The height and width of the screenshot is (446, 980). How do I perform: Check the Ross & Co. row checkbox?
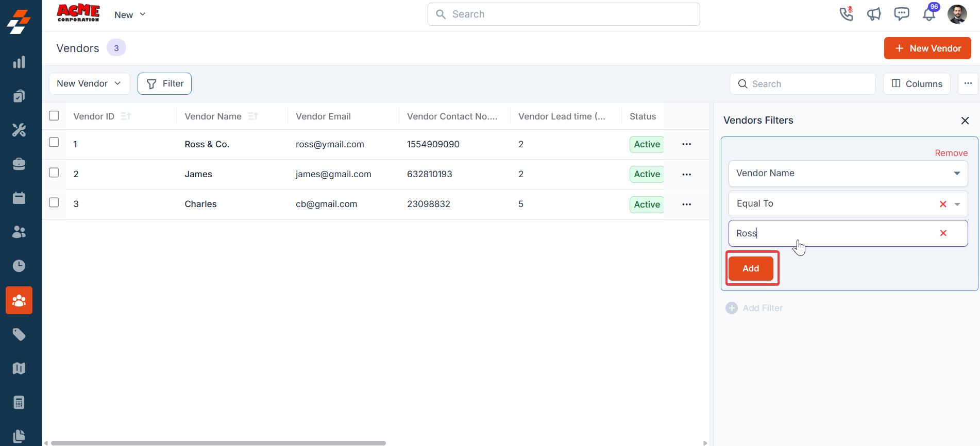[54, 142]
